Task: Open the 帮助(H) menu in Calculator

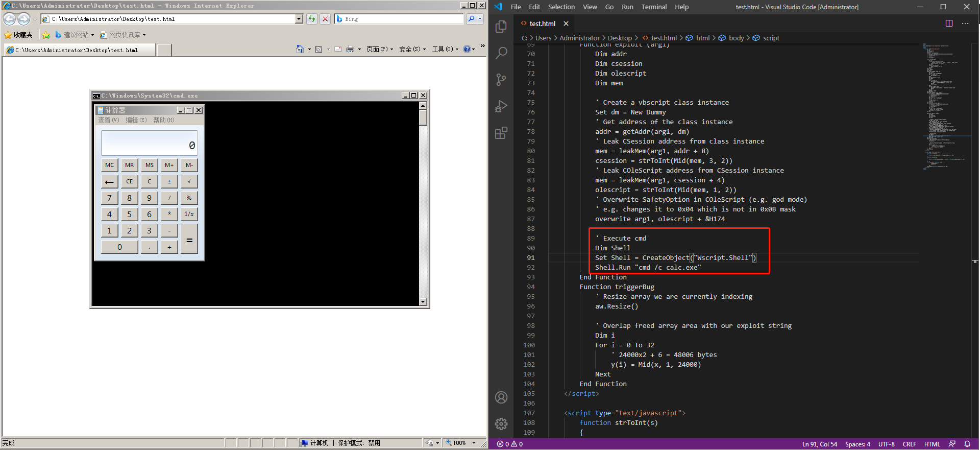Action: (x=164, y=120)
